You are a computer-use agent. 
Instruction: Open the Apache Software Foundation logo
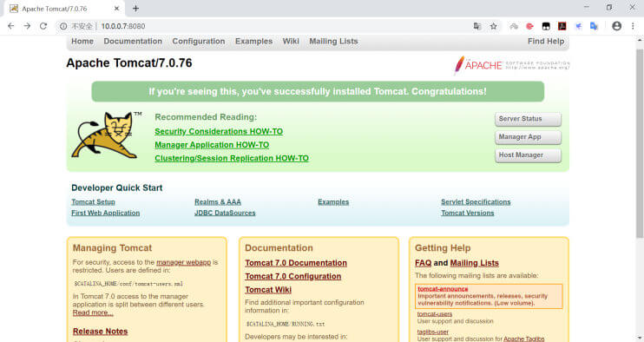(511, 65)
